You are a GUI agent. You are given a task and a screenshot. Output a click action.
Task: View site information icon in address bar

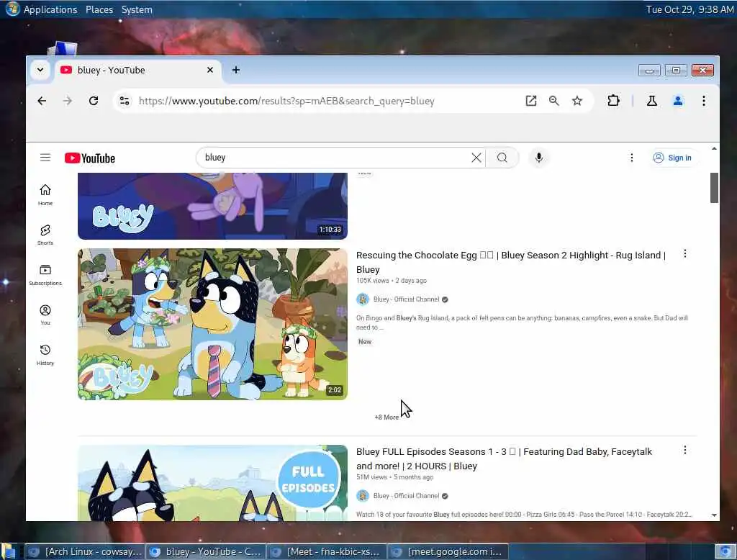click(x=125, y=101)
